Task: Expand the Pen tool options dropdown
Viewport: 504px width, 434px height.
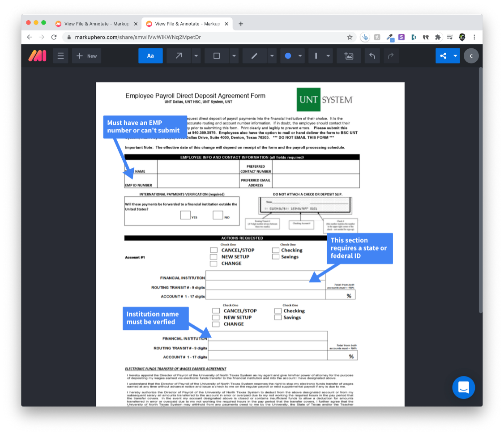Action: 272,56
